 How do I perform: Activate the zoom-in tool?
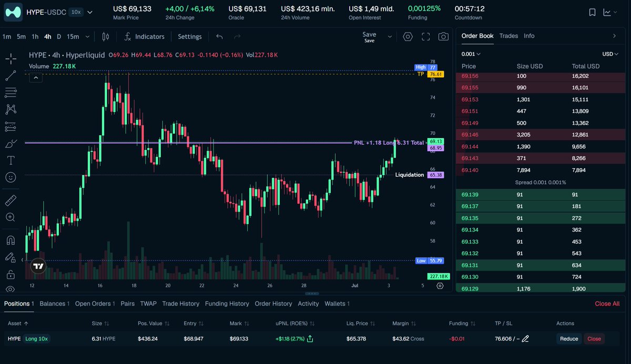point(11,217)
